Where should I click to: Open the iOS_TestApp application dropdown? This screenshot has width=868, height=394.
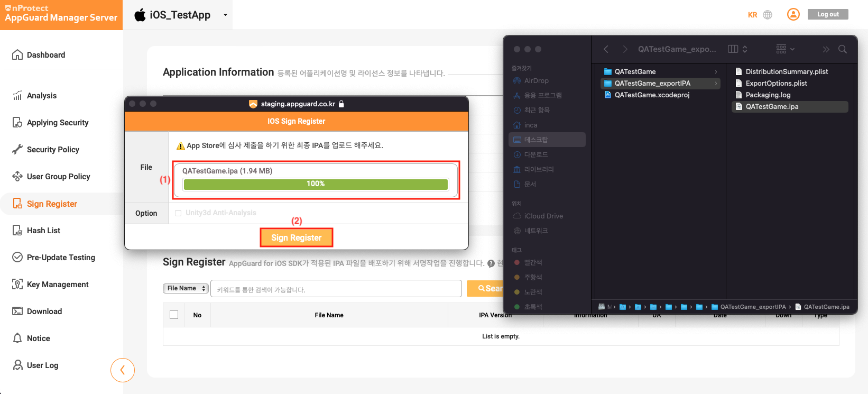pos(225,15)
